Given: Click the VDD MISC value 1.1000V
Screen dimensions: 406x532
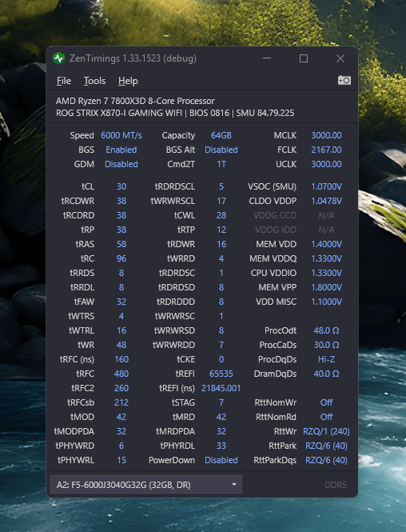Looking at the screenshot, I should [326, 302].
